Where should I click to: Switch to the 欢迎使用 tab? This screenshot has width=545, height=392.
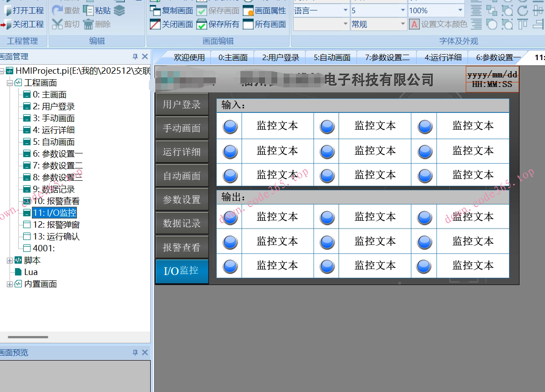(x=189, y=57)
